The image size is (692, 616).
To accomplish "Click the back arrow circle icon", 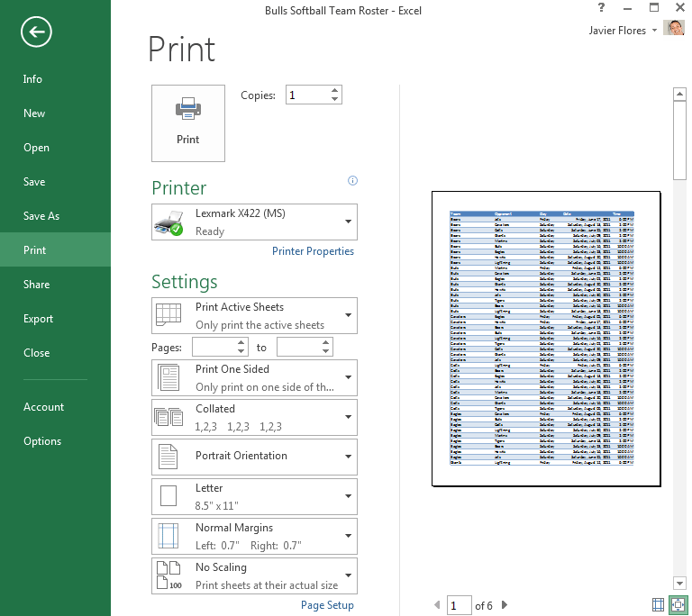I will pyautogui.click(x=37, y=32).
